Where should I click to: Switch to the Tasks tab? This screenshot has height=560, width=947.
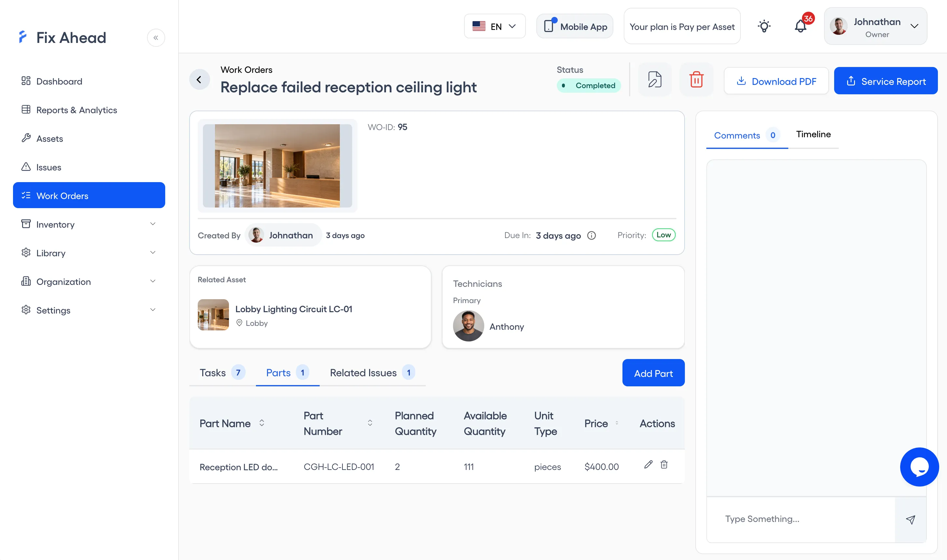click(x=222, y=373)
